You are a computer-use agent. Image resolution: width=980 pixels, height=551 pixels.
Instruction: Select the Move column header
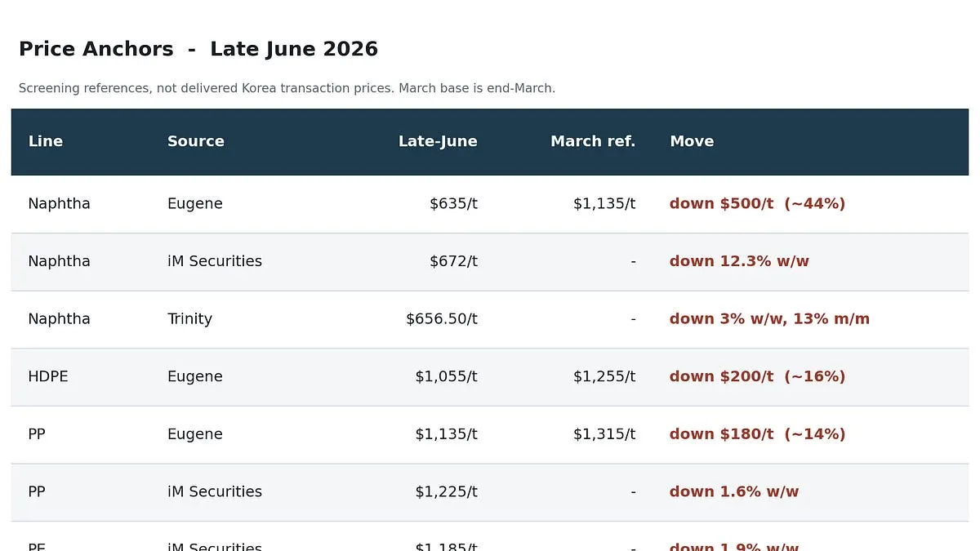[x=692, y=141]
